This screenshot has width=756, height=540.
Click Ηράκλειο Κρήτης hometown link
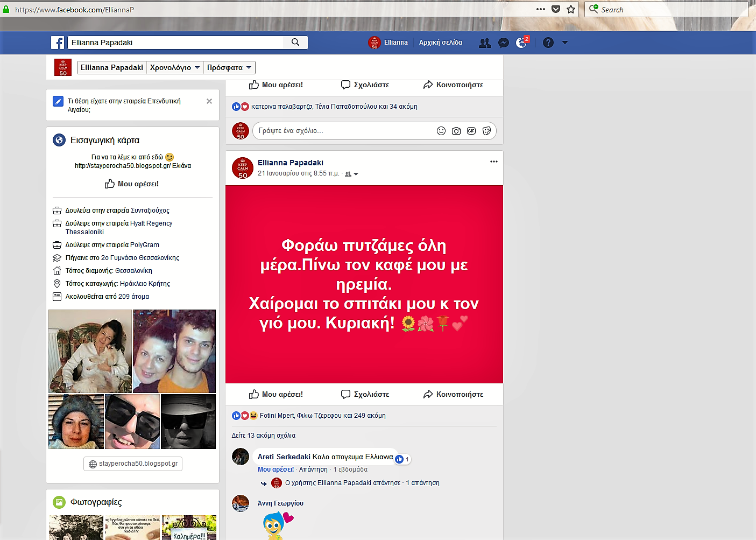(x=145, y=284)
